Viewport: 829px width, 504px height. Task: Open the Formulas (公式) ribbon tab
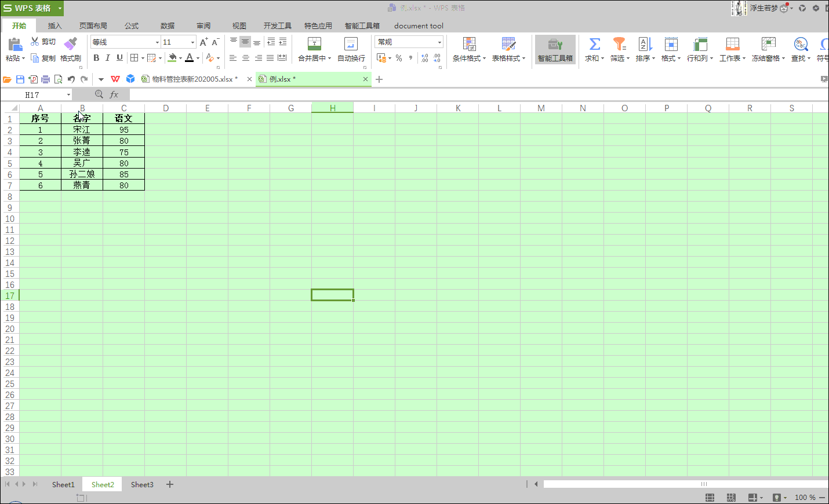(x=132, y=25)
